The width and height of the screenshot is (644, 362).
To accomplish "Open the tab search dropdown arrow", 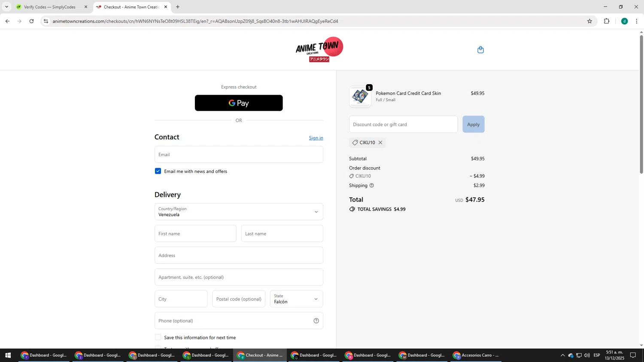I will tap(6, 7).
